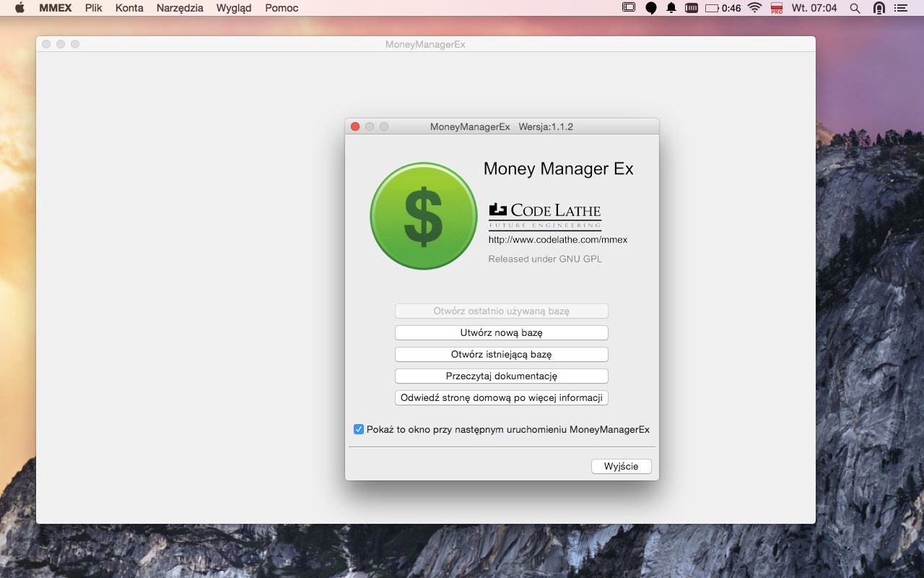The width and height of the screenshot is (924, 578).
Task: Open the Konta menu
Action: [x=129, y=8]
